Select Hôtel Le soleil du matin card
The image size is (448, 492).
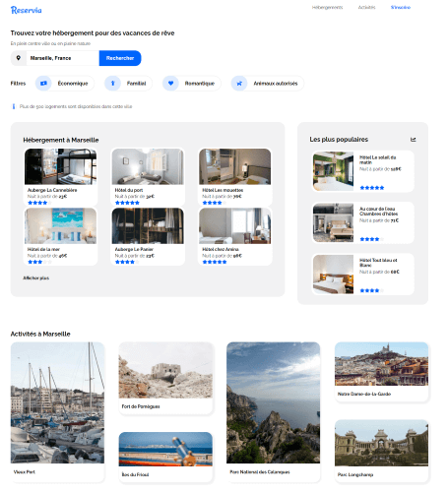(x=363, y=171)
